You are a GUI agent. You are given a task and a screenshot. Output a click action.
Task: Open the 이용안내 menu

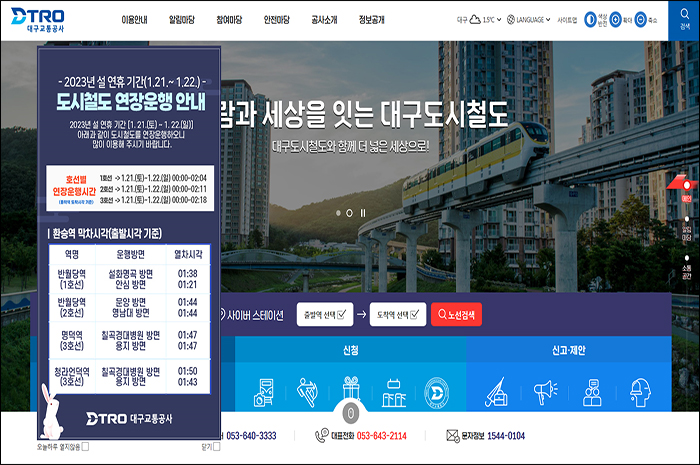click(134, 20)
